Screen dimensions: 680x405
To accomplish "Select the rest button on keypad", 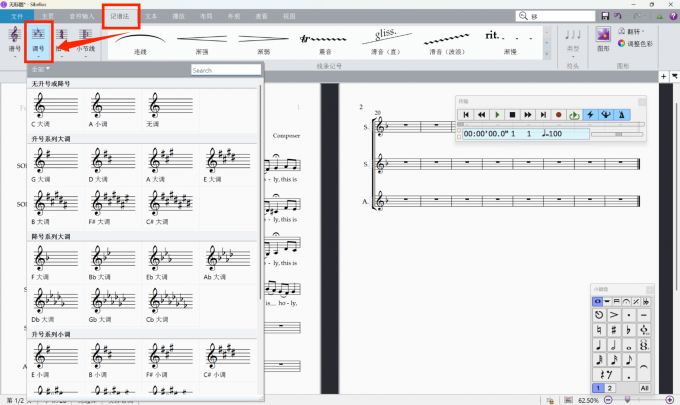I will coord(607,374).
